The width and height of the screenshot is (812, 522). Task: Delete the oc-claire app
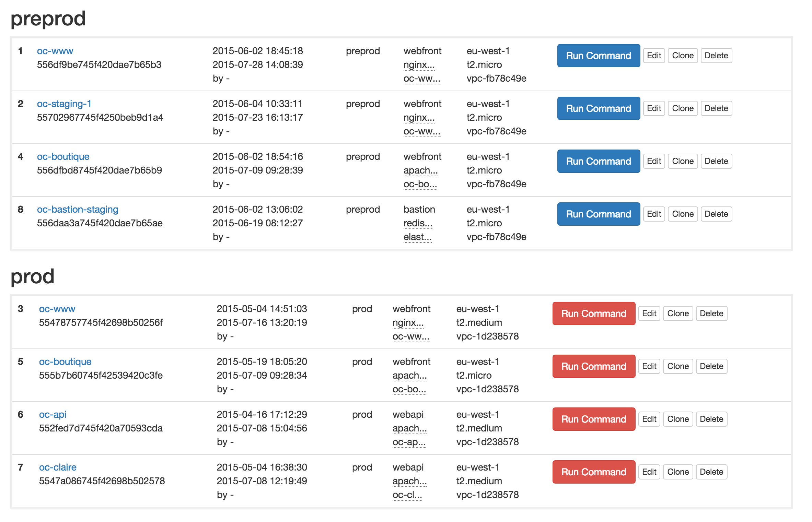tap(711, 472)
